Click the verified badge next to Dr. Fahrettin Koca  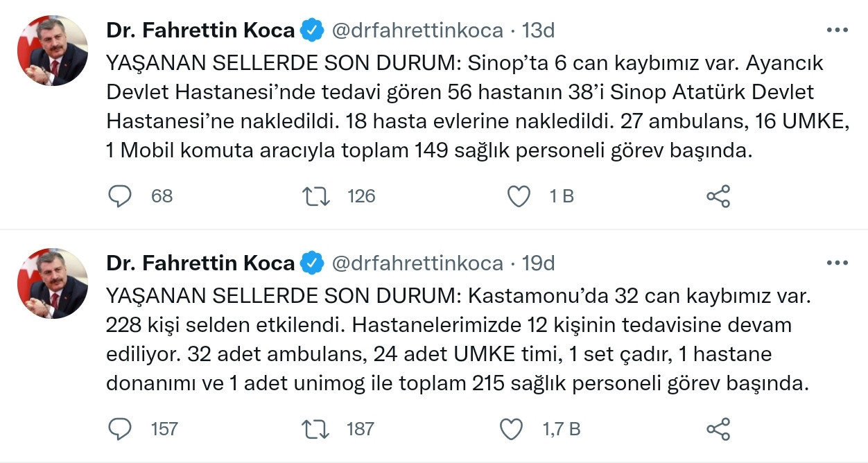point(311,29)
